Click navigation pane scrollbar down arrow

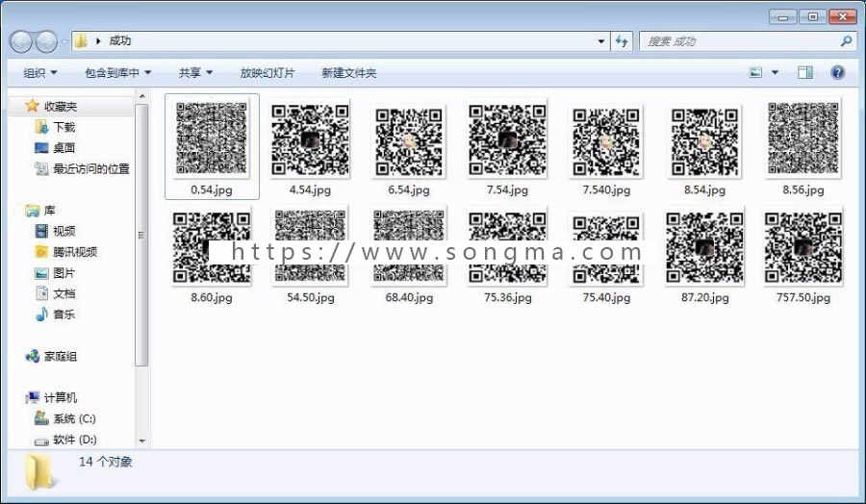coord(142,441)
